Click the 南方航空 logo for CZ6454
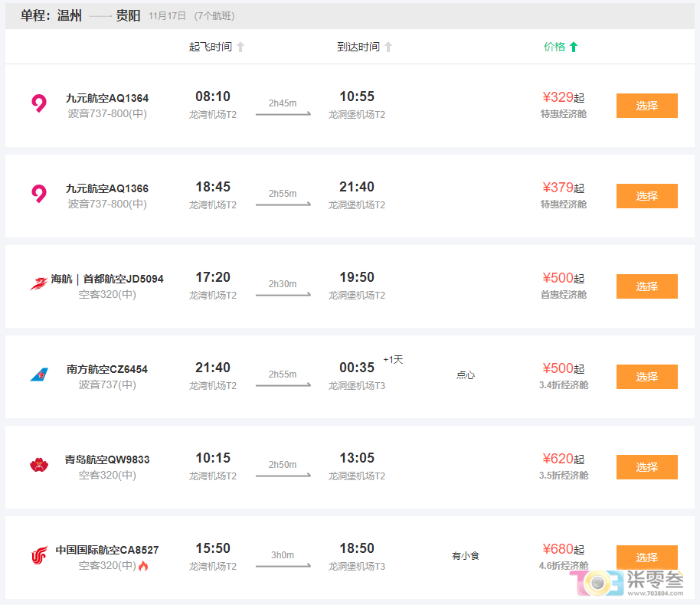Viewport: 700px width, 605px height. click(x=38, y=374)
